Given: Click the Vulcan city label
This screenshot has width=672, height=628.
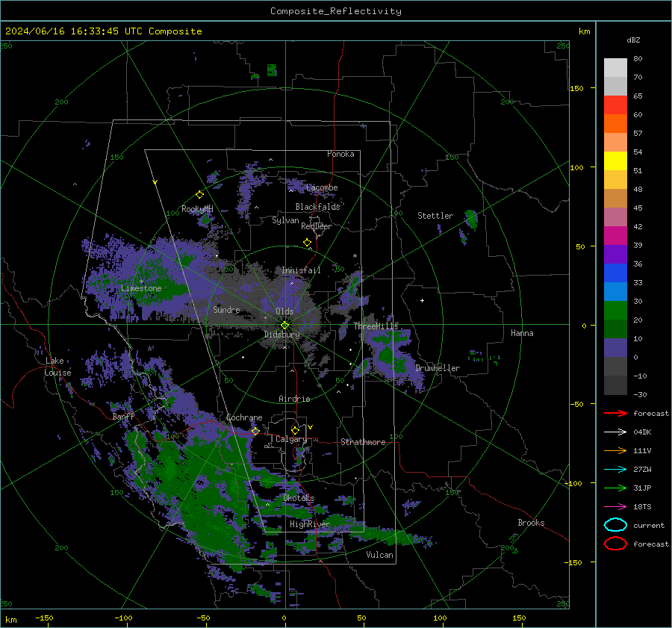Looking at the screenshot, I should coord(380,555).
